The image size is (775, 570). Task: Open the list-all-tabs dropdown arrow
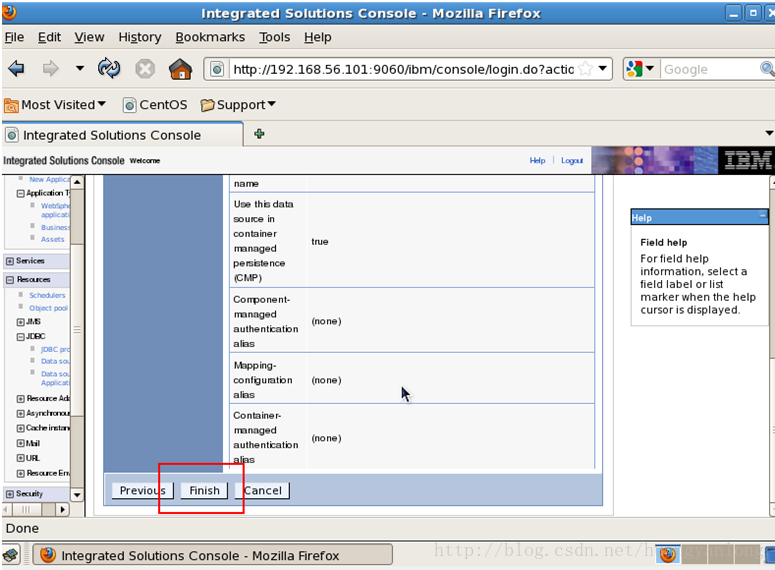pos(769,133)
